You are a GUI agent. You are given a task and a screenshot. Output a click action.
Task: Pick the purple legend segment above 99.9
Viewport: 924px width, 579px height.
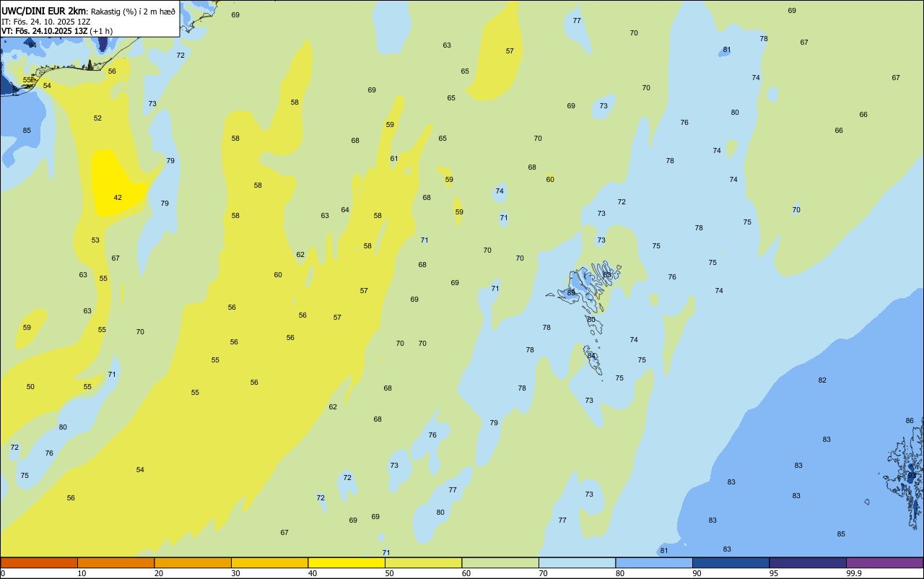pos(885,562)
